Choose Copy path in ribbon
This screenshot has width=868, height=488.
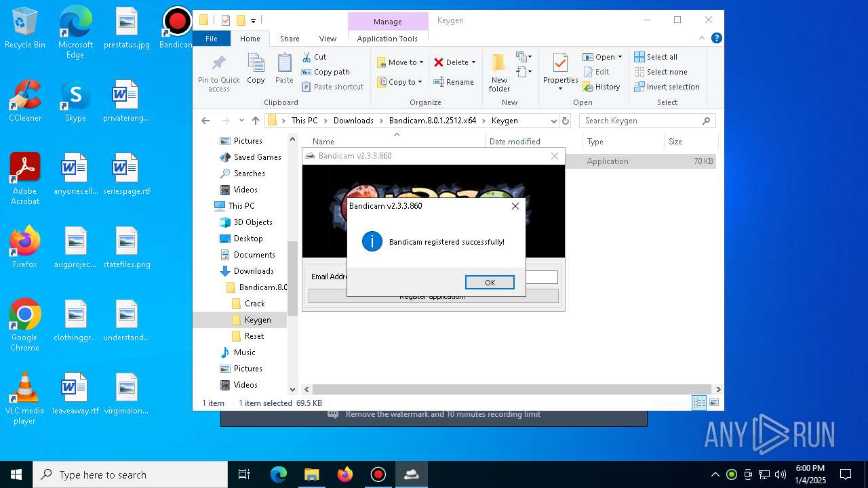(325, 72)
